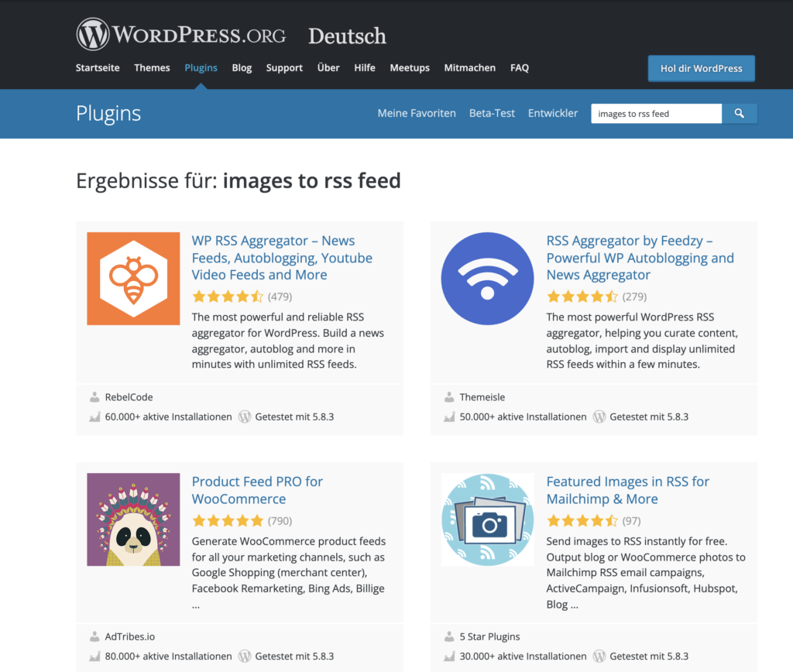
Task: Open the Support menu item
Action: pyautogui.click(x=284, y=68)
